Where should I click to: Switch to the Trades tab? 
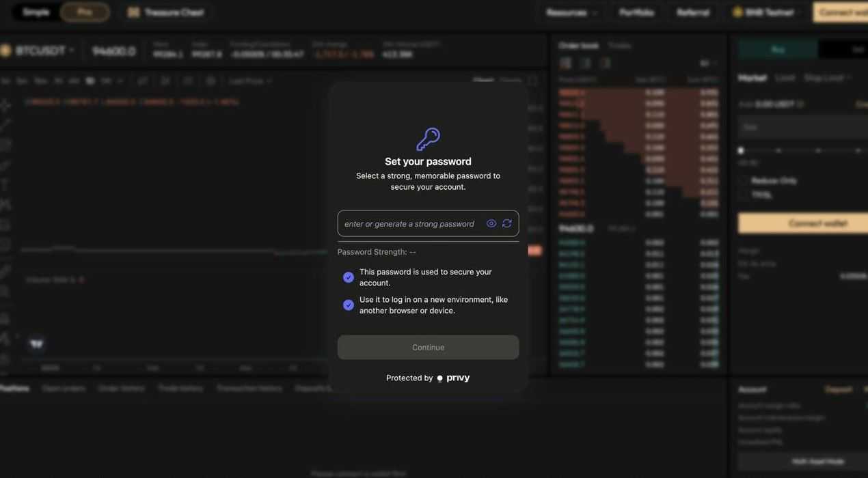click(620, 45)
